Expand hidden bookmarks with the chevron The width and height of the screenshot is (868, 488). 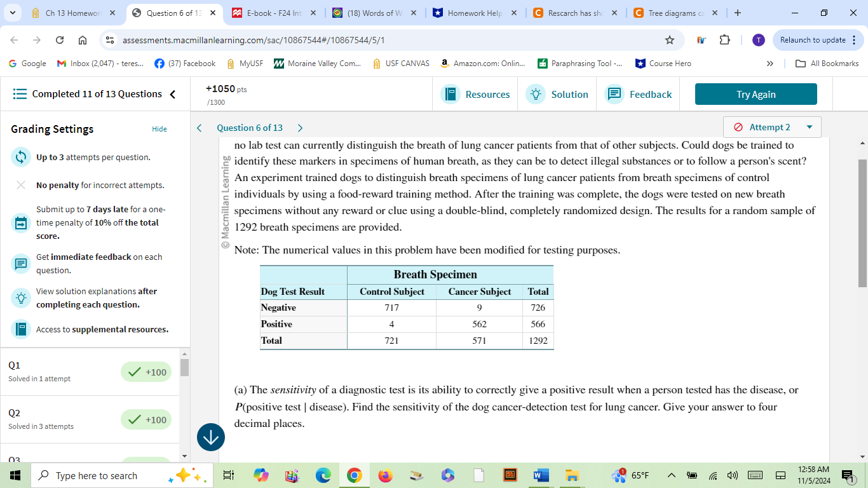click(770, 63)
